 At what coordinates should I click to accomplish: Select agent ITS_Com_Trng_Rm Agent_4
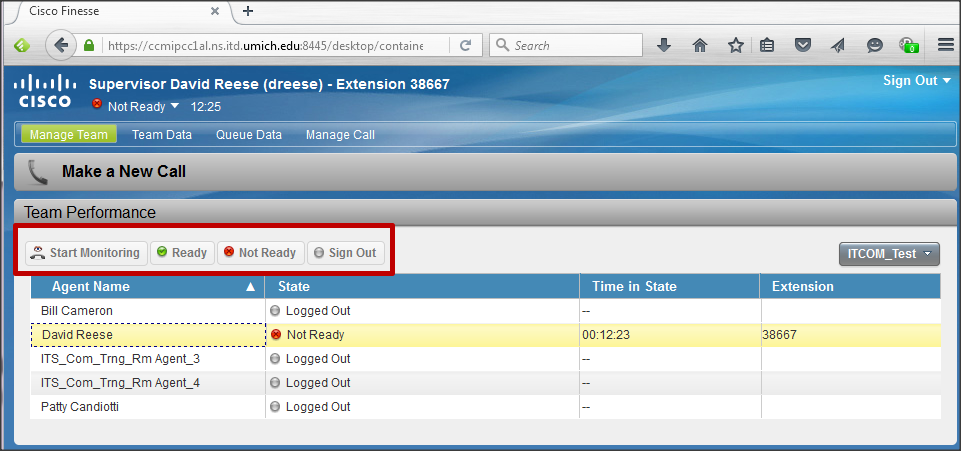tap(485, 383)
